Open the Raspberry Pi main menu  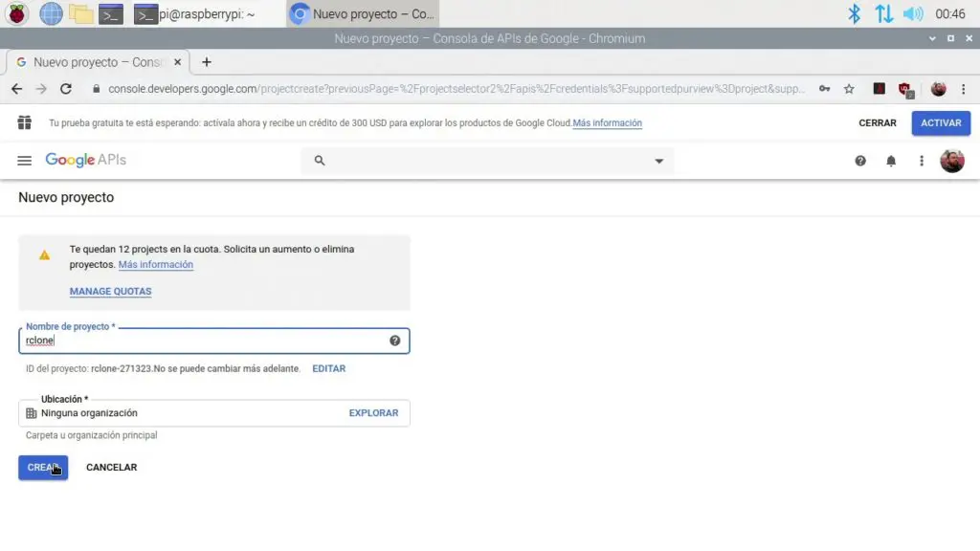click(18, 13)
